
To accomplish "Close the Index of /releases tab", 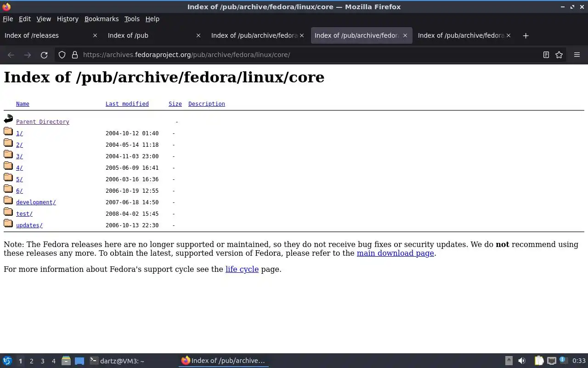I will click(95, 35).
